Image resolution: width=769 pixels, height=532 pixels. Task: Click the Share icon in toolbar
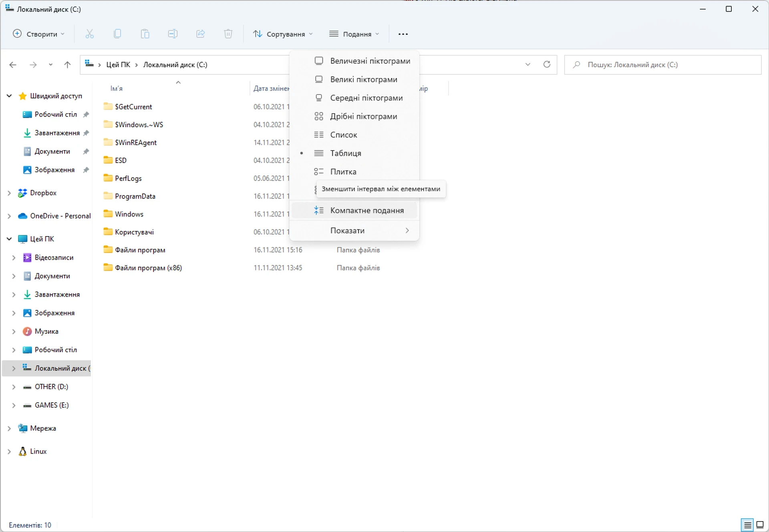tap(200, 34)
